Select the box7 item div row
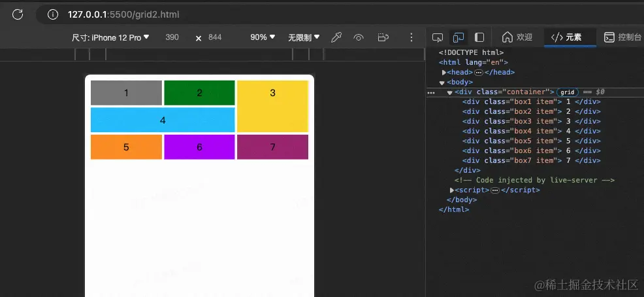Screen dimensions: 644x297 coord(532,161)
